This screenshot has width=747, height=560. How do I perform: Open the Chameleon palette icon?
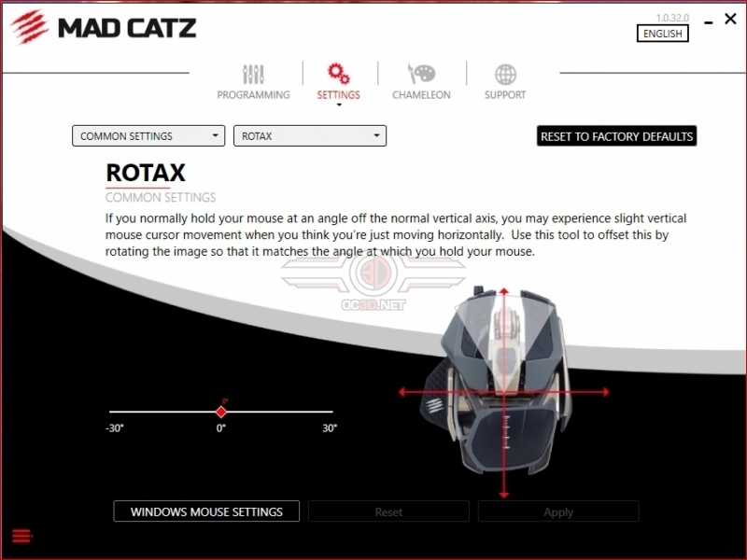[x=422, y=75]
